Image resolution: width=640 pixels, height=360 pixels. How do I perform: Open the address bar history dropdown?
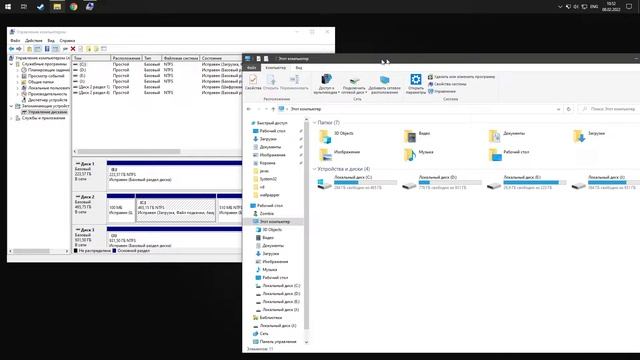[x=558, y=109]
